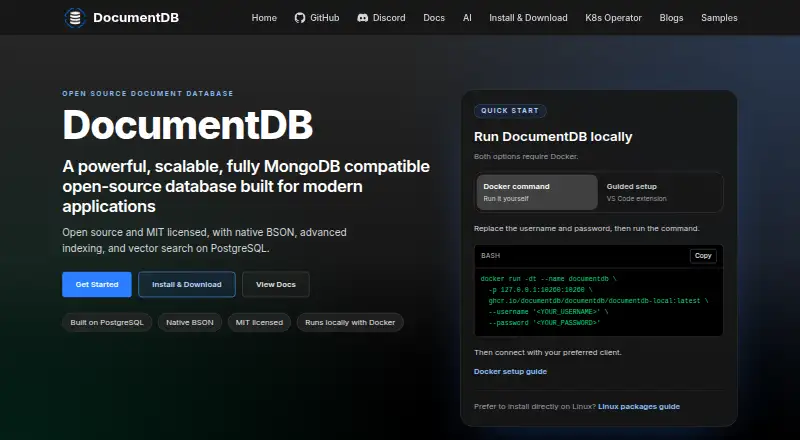Click the hero subtitle about MongoDB compatible
Viewport: 800px width, 440px height.
tap(246, 186)
